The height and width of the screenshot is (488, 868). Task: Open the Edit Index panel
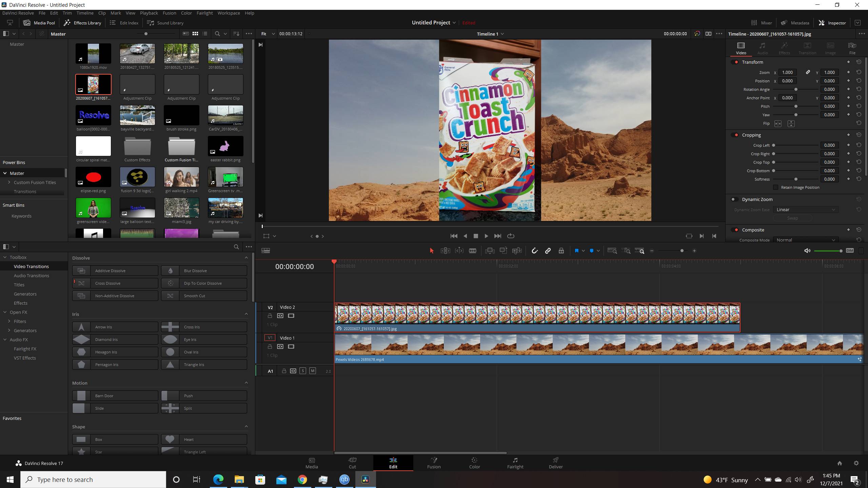[124, 23]
